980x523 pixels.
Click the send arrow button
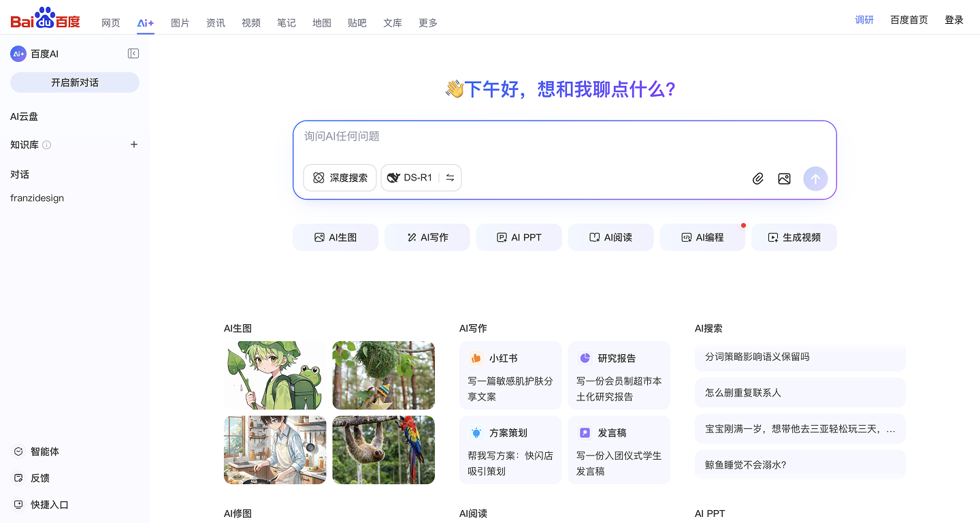tap(815, 178)
